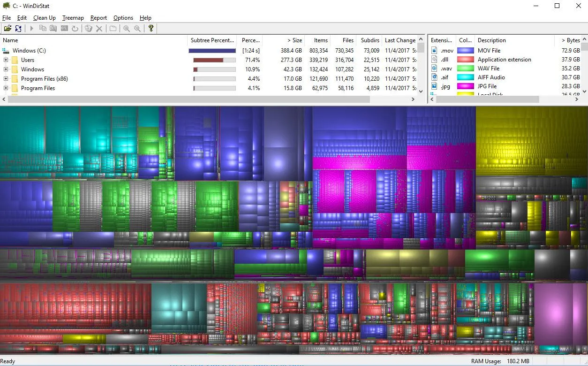The image size is (588, 366).
Task: Click the Help question mark icon
Action: click(x=151, y=29)
